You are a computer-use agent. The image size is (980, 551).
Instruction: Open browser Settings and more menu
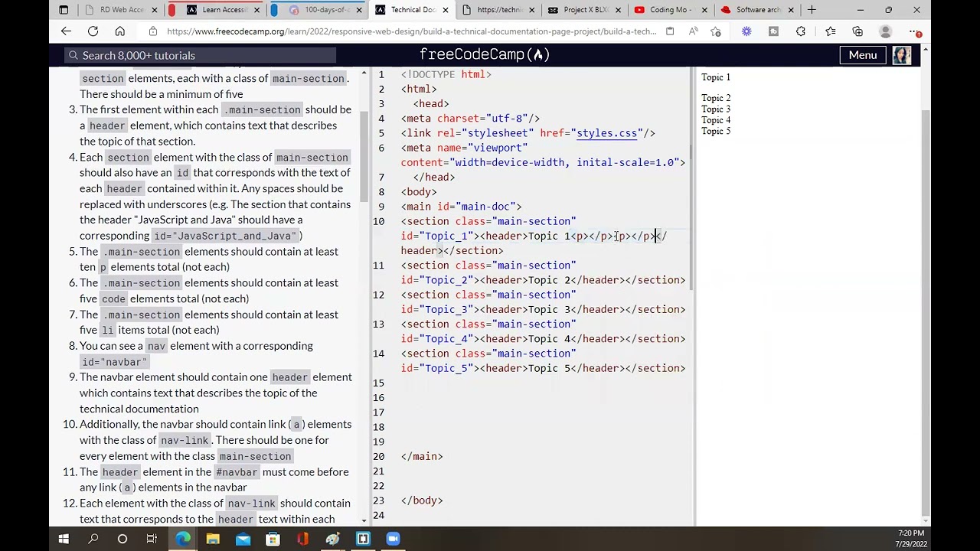coord(916,31)
